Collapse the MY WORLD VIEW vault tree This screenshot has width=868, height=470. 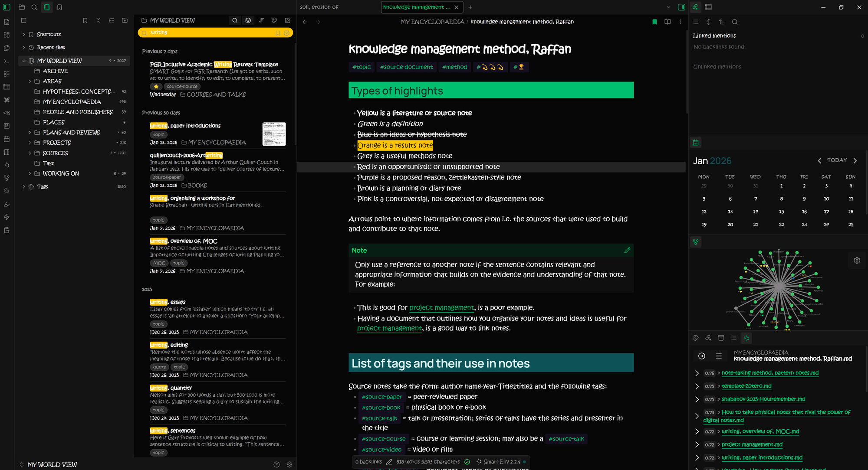(24, 61)
